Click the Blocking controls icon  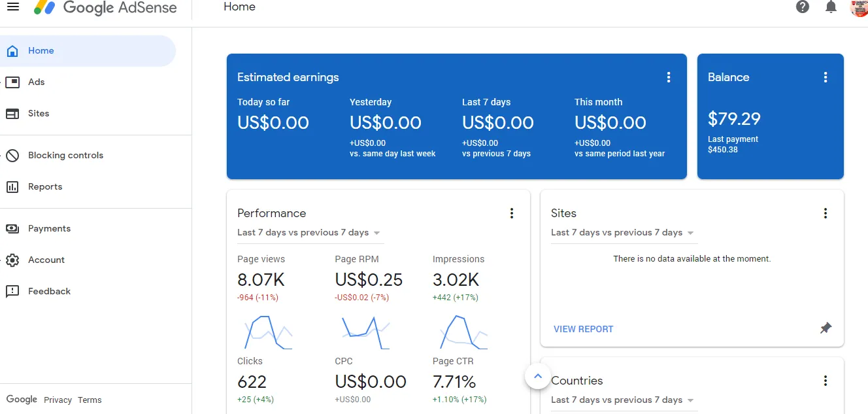[x=12, y=155]
